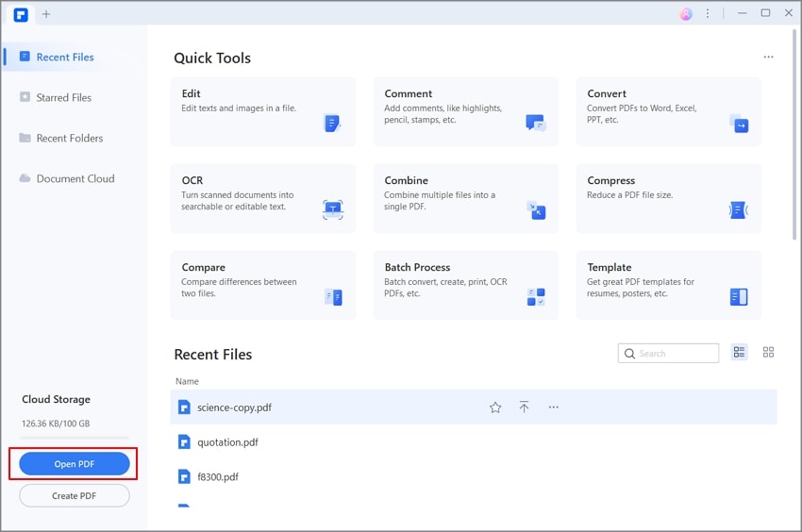Viewport: 802px width, 532px height.
Task: Expand Quick Tools more options menu
Action: 768,58
